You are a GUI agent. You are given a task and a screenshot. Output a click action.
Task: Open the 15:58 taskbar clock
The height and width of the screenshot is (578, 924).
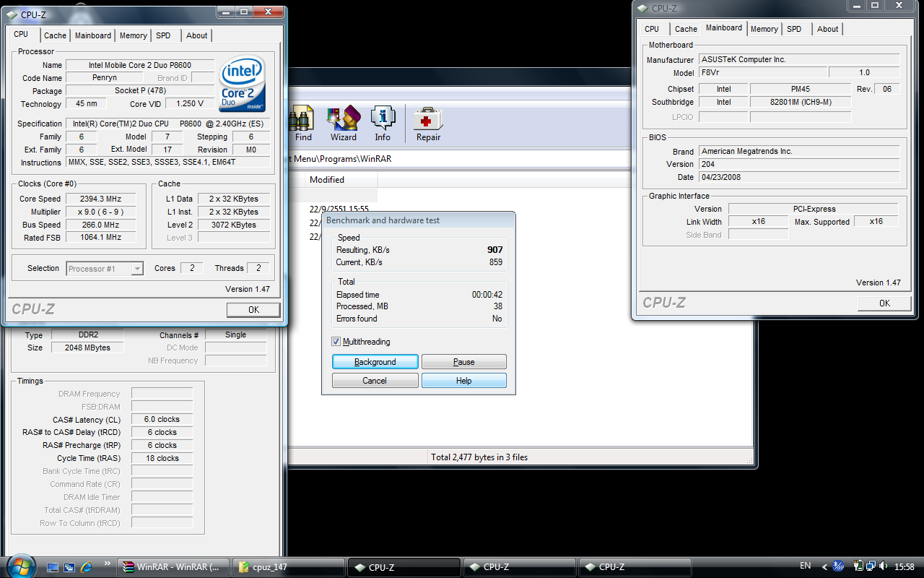(904, 566)
